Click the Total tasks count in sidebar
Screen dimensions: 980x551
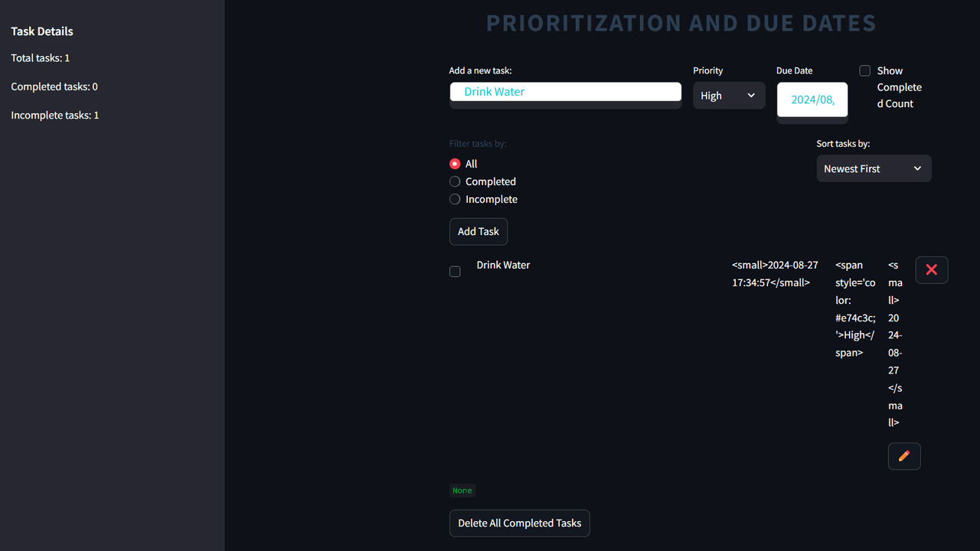click(41, 58)
